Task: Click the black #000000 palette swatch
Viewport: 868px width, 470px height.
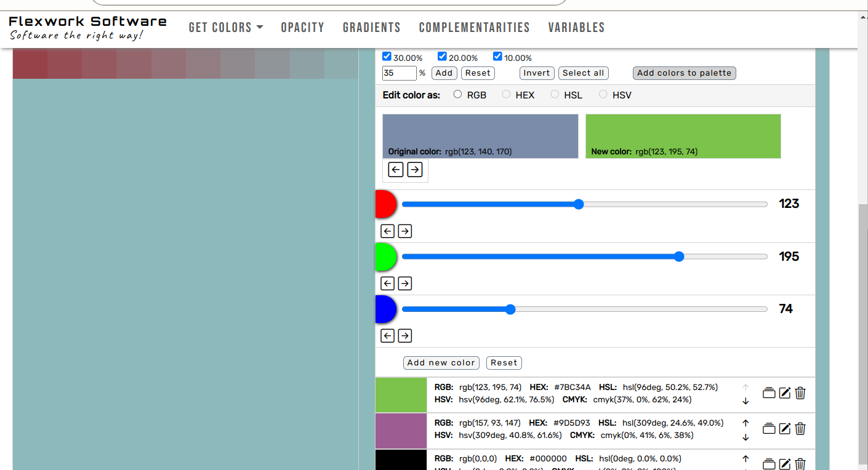Action: click(401, 460)
